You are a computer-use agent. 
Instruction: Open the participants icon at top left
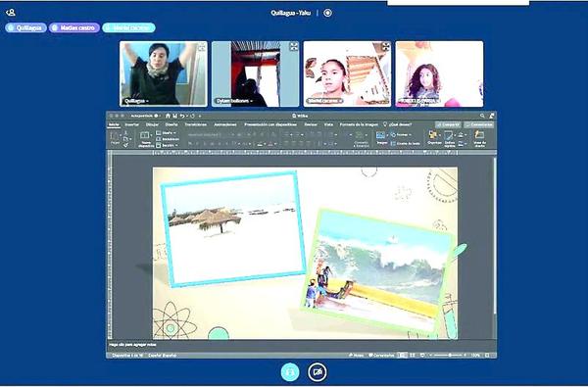(x=11, y=13)
